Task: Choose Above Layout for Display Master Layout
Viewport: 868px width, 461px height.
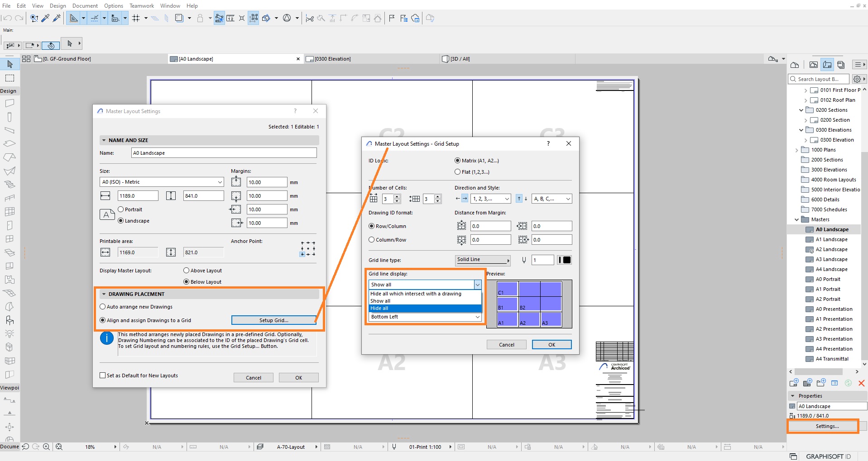Action: pos(186,271)
